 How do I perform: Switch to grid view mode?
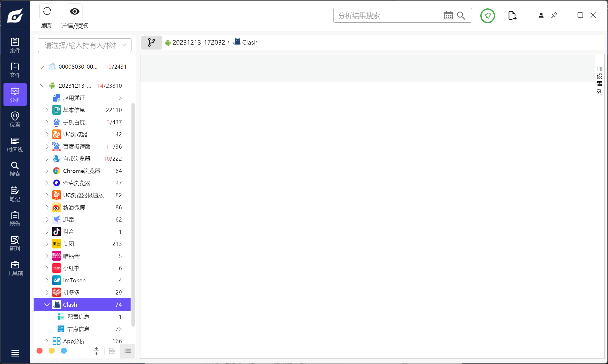[112, 351]
